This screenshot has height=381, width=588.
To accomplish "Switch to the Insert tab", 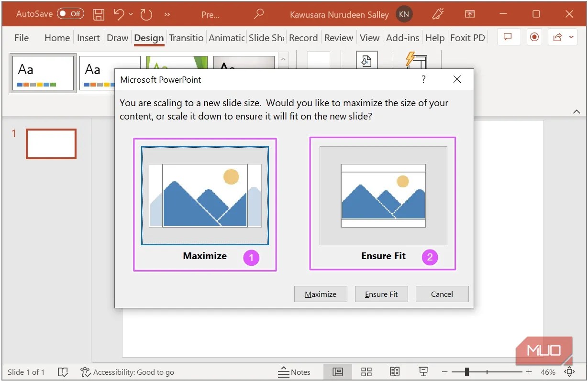I will pyautogui.click(x=89, y=37).
